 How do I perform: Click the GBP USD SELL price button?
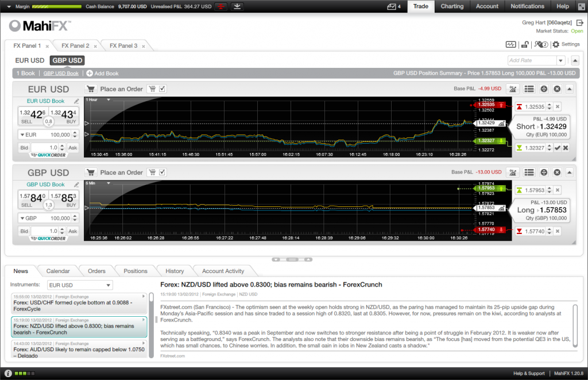coord(32,198)
